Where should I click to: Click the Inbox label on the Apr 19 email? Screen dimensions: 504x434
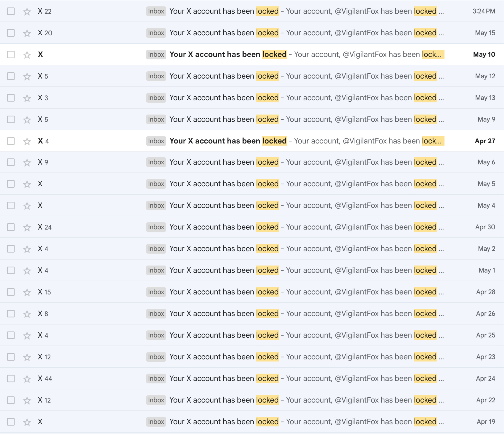click(156, 422)
